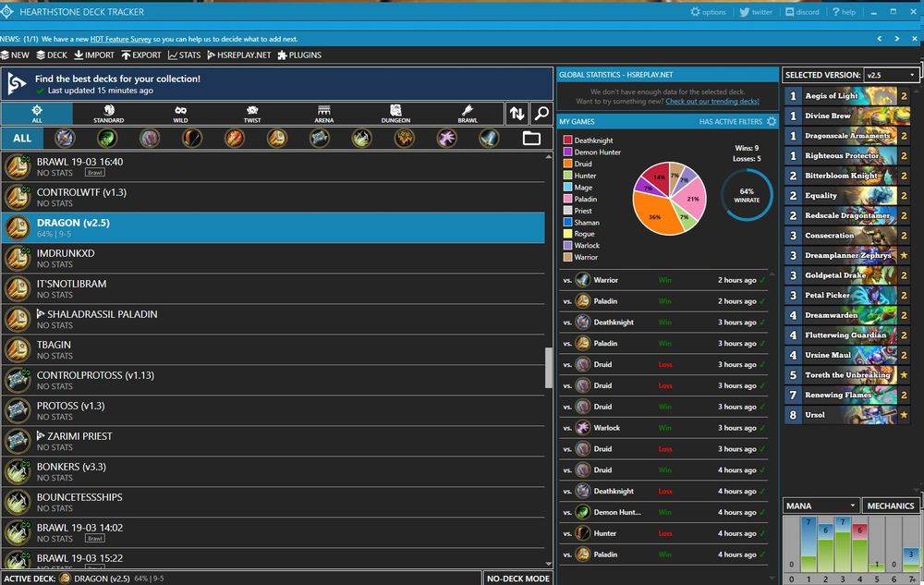Filter decks by Warrior class icon
The height and width of the screenshot is (585, 924).
click(489, 139)
